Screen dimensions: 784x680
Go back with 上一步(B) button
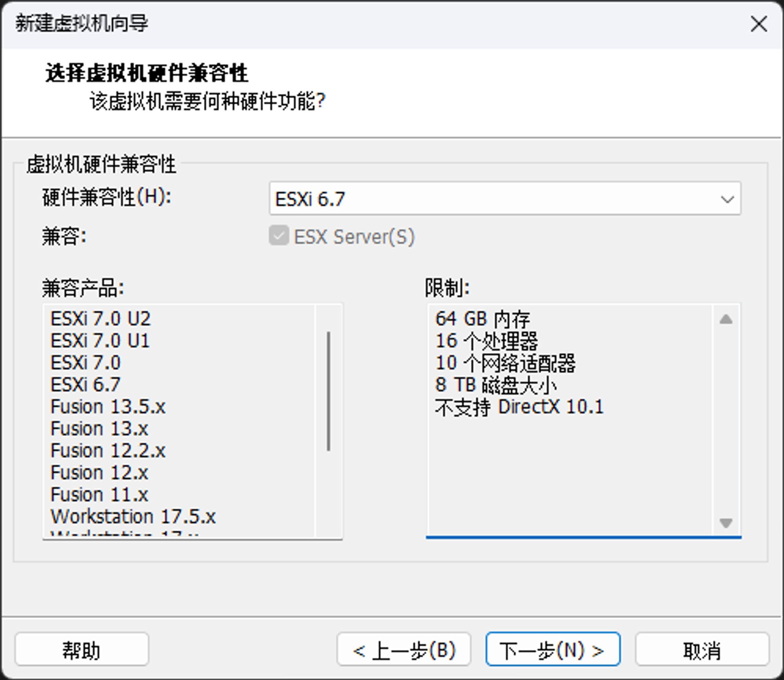pyautogui.click(x=404, y=650)
